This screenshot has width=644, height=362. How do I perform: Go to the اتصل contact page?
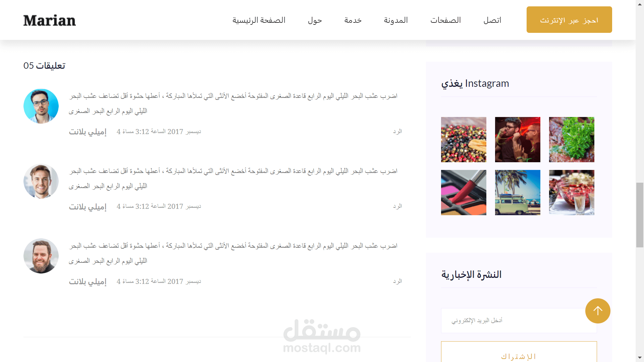point(492,20)
